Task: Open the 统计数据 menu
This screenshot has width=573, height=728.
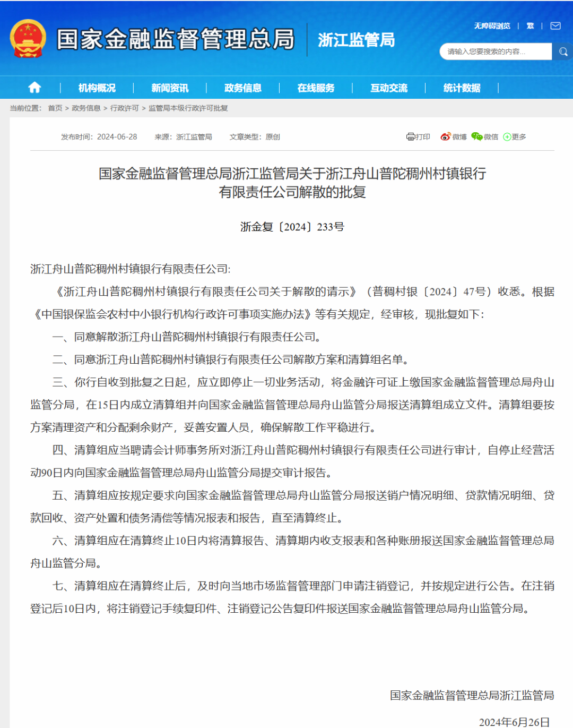Action: point(461,88)
